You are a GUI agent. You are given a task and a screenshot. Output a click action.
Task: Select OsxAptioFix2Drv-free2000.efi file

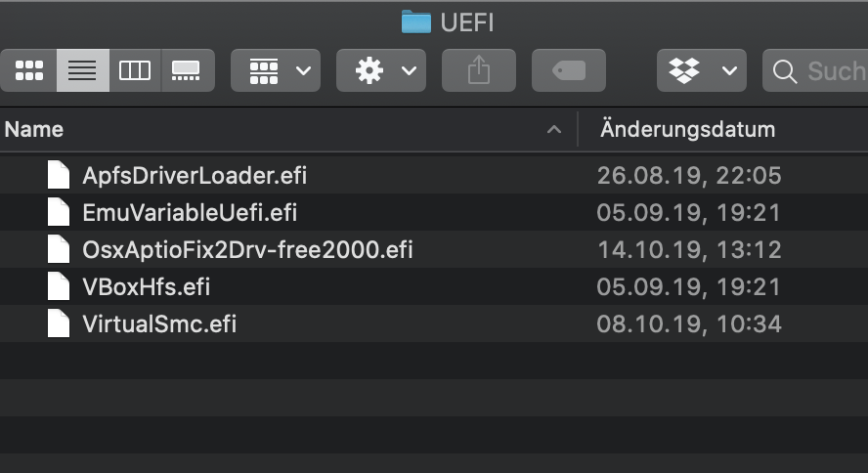pos(247,250)
